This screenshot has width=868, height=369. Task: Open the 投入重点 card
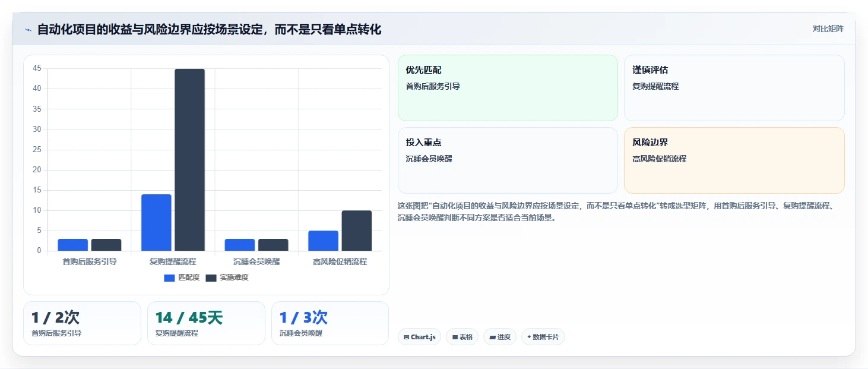508,160
